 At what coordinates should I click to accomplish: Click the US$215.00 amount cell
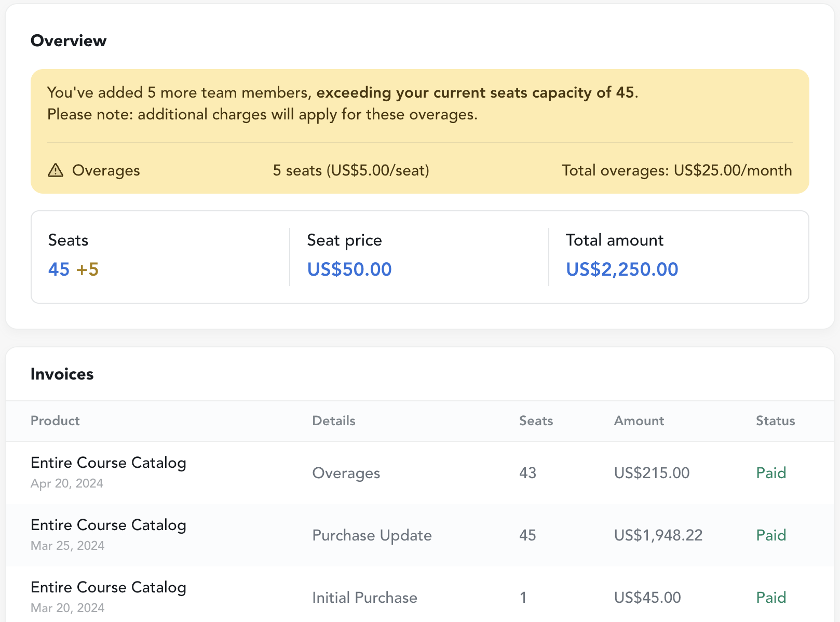(652, 473)
